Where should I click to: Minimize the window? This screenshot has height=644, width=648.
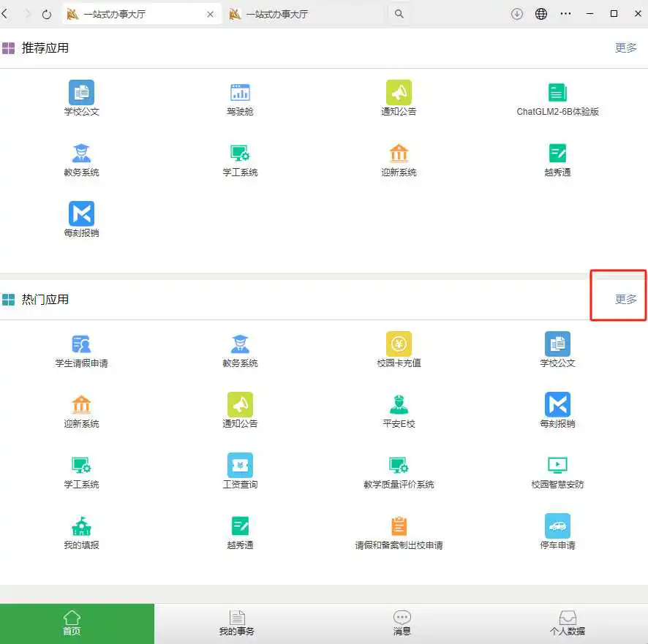(589, 14)
